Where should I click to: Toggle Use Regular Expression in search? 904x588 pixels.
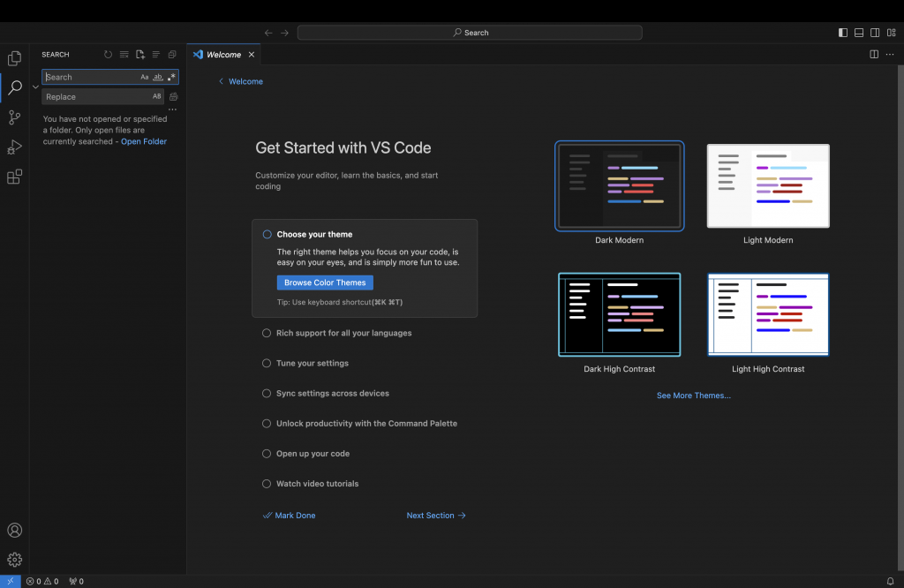coord(171,77)
